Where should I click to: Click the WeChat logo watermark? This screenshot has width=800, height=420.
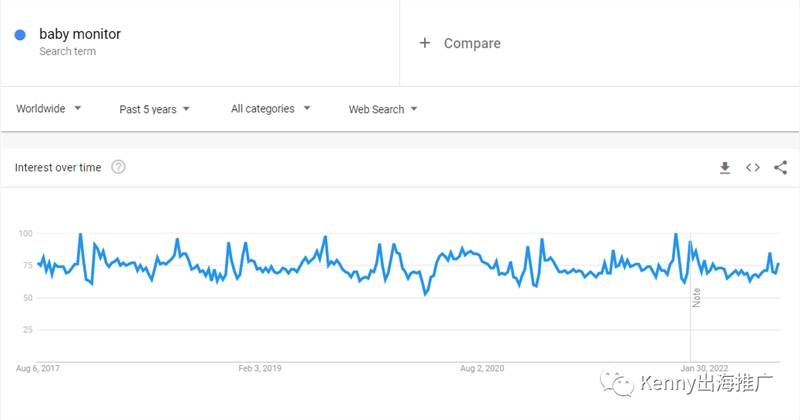[616, 382]
